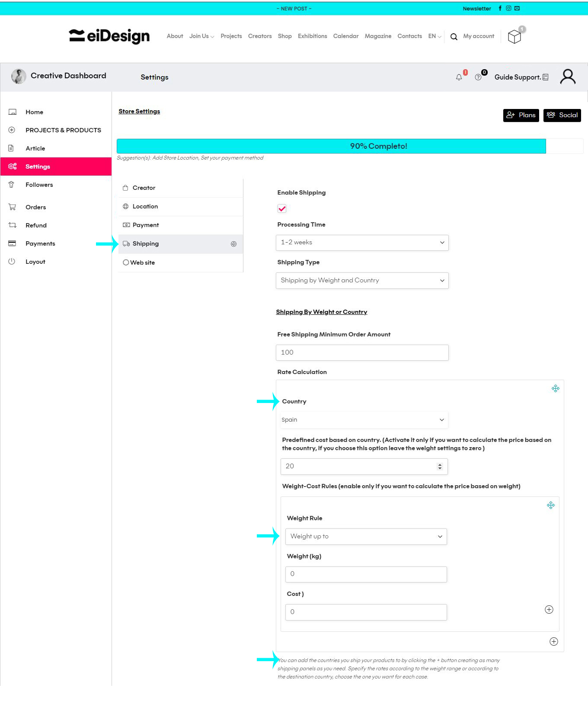Add a new country panel with plus icon
The height and width of the screenshot is (704, 588).
tap(553, 642)
